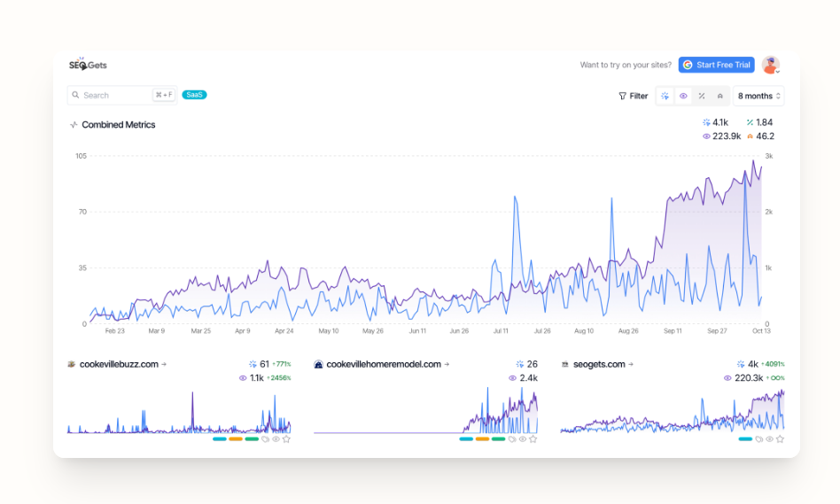Toggle visibility eye on cookevillebuzz.com card
This screenshot has height=504, width=840.
pos(276,439)
